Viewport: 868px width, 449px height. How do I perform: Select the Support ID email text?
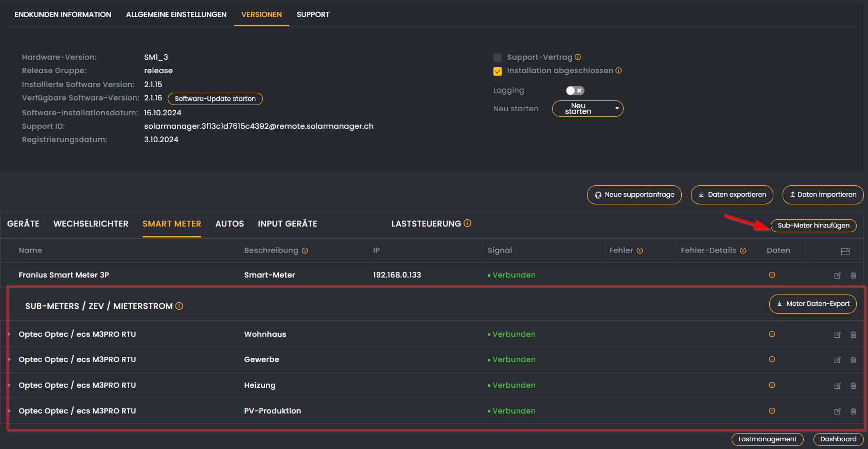pyautogui.click(x=259, y=126)
